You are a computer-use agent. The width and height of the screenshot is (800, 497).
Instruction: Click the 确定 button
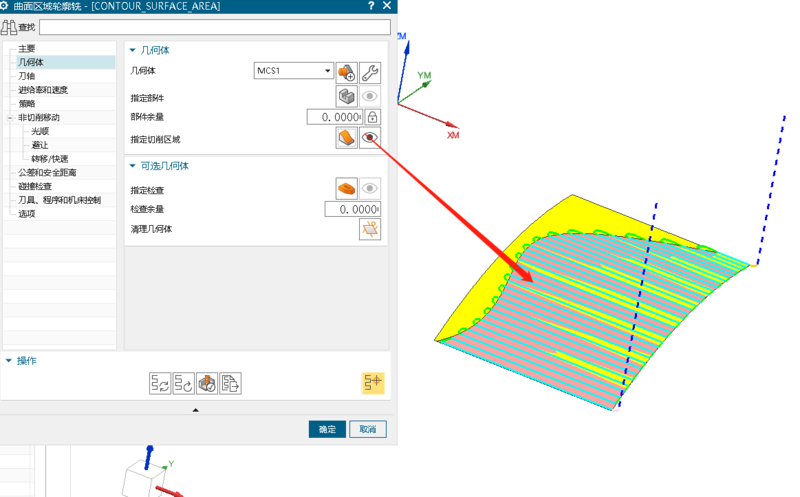327,429
